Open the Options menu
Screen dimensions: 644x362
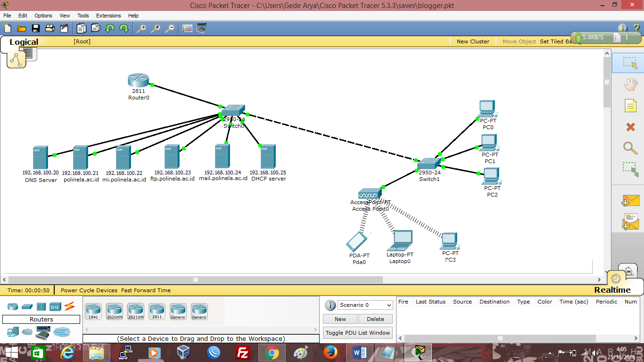coord(43,16)
